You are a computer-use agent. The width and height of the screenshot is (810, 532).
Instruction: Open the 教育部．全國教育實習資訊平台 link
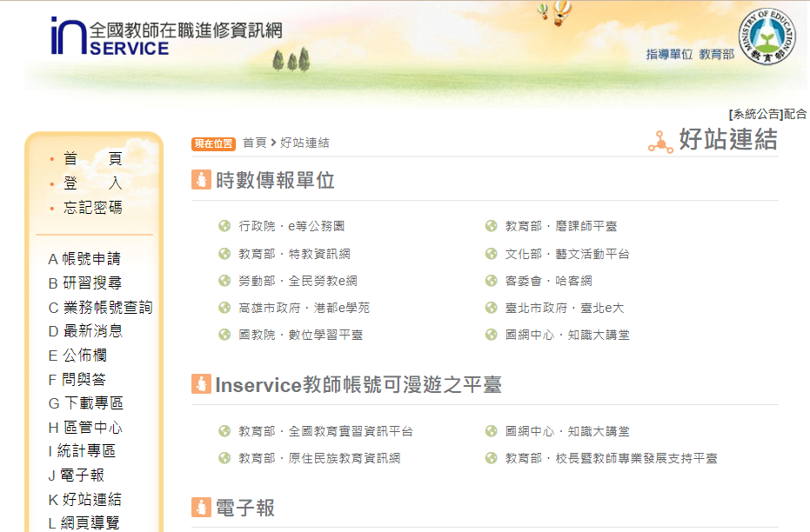(325, 431)
